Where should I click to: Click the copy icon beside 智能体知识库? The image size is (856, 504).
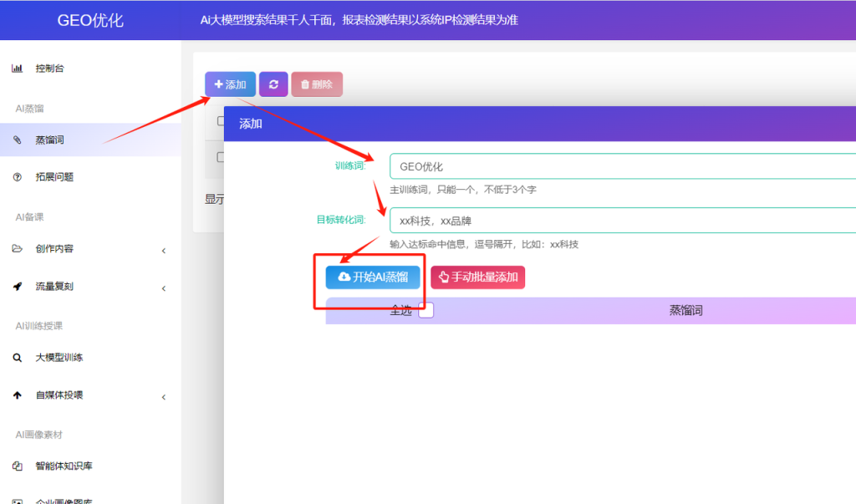coord(17,466)
